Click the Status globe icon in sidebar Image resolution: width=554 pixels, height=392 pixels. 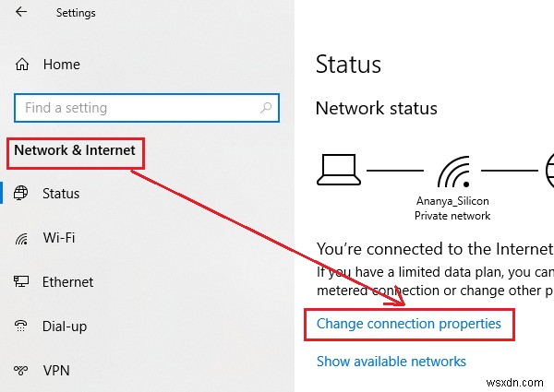point(21,194)
